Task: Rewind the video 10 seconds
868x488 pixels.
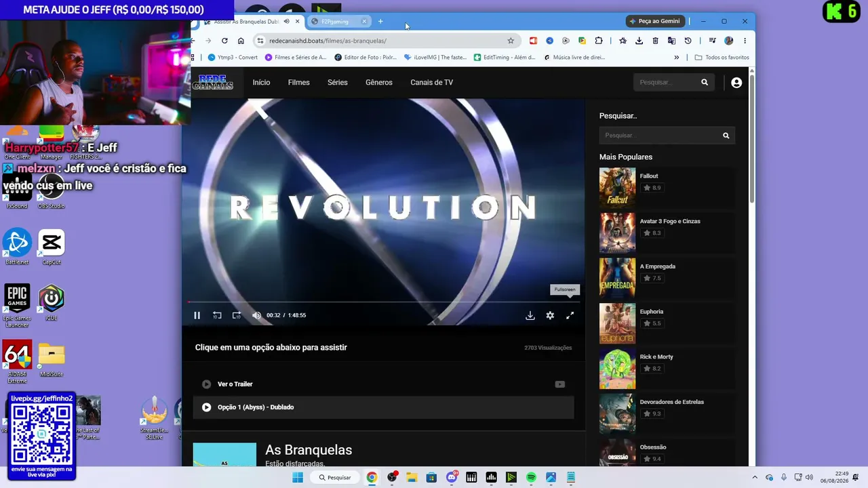Action: [x=217, y=315]
